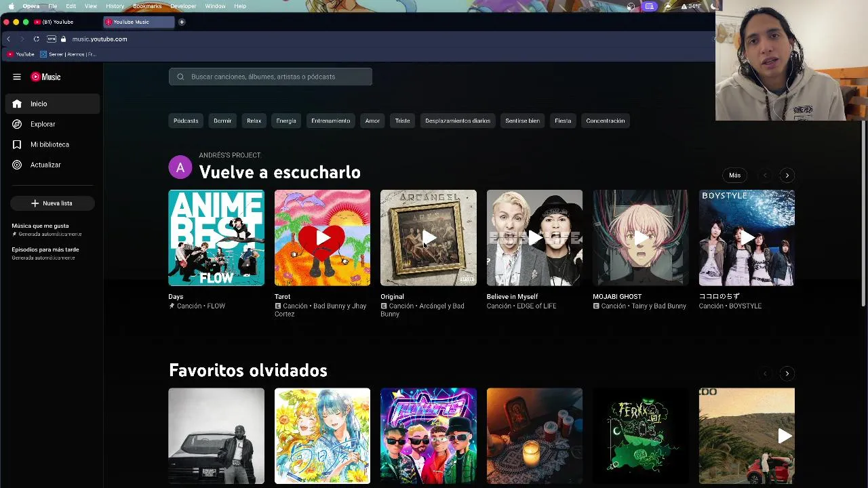Screen dimensions: 868x488
Task: Open Mi biblioteca in the sidebar
Action: click(52, 144)
